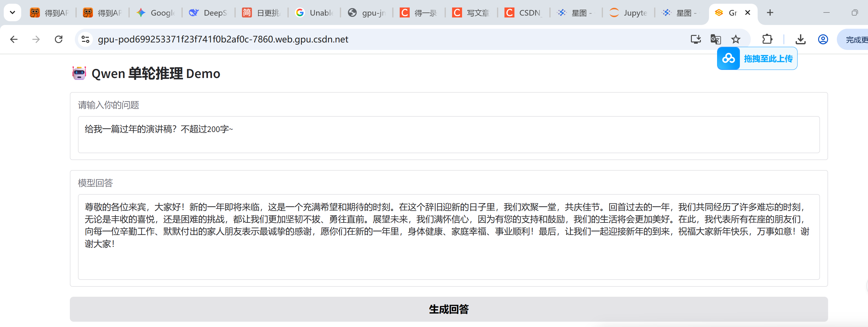Switch to the gpu-jn tab

367,13
